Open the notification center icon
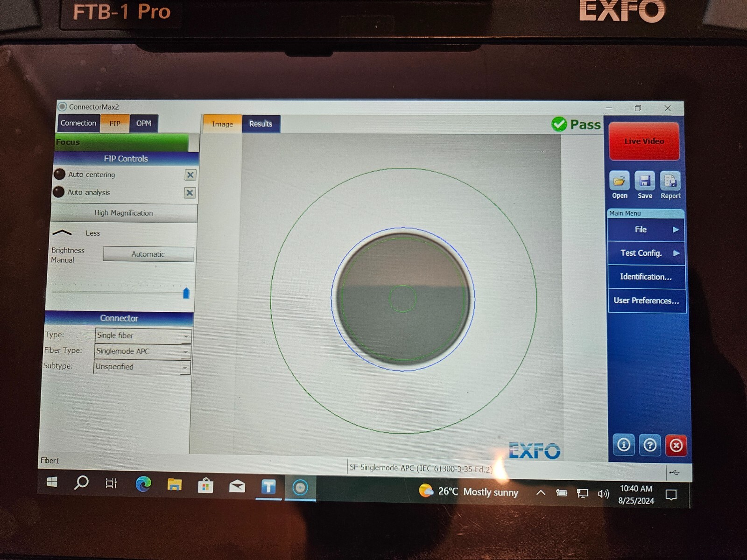The image size is (747, 560). coord(671,495)
